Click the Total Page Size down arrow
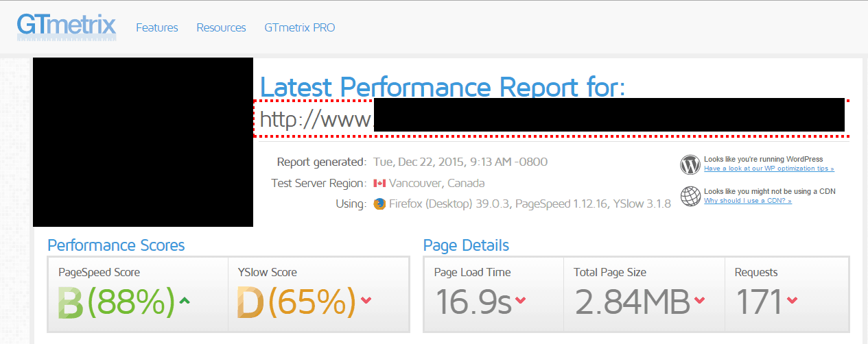Screen dimensions: 868x344 click(699, 300)
